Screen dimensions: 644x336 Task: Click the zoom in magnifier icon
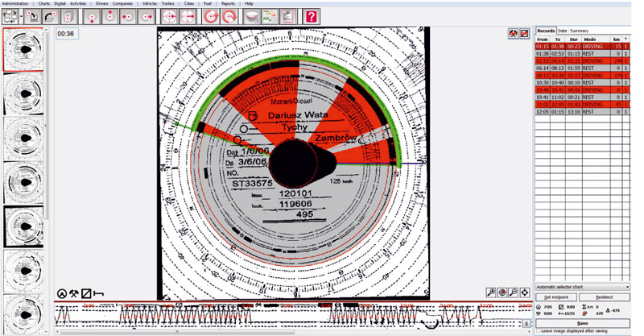pos(490,292)
